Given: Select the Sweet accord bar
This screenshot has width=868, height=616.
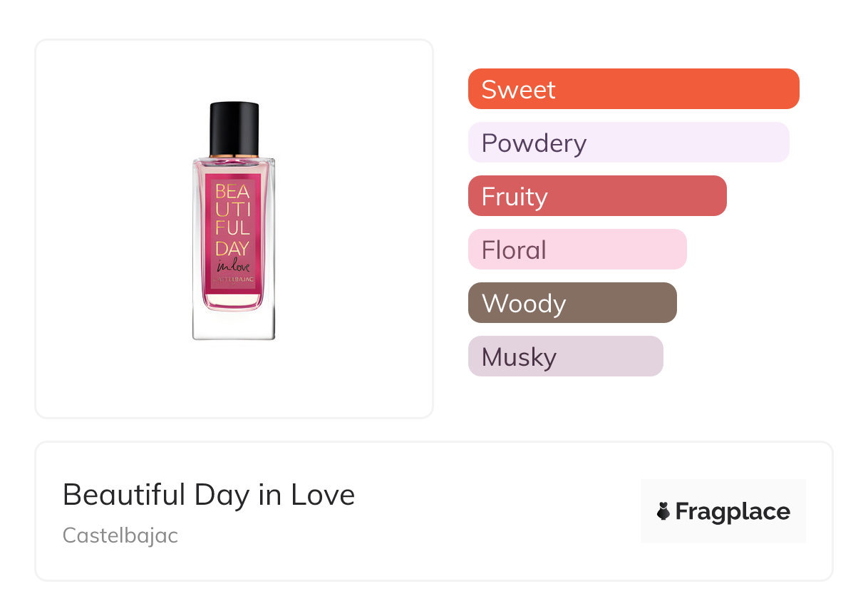Looking at the screenshot, I should point(633,89).
